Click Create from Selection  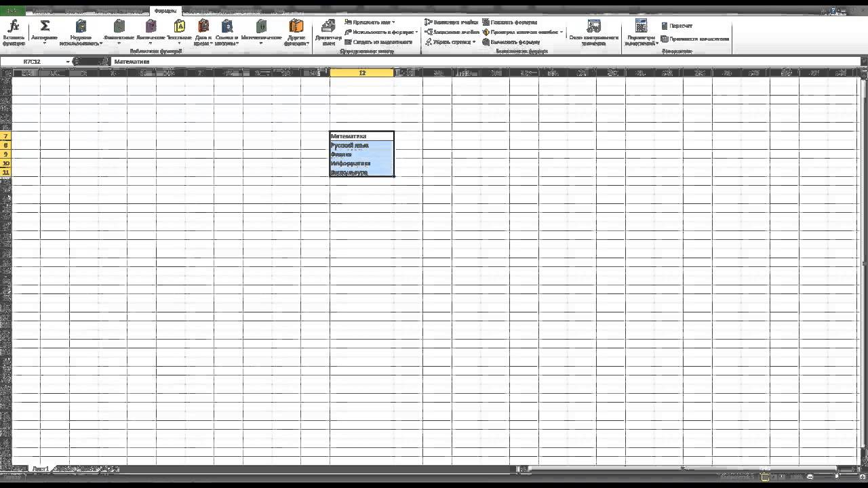point(378,42)
